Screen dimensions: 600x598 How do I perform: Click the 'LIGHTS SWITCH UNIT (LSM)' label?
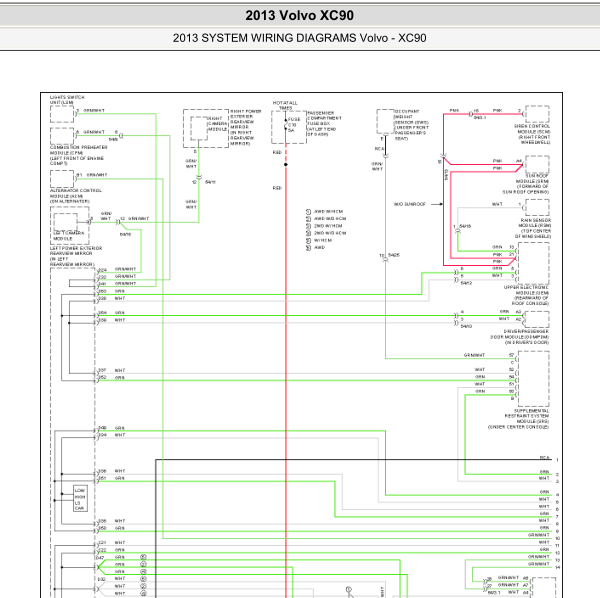[x=67, y=100]
